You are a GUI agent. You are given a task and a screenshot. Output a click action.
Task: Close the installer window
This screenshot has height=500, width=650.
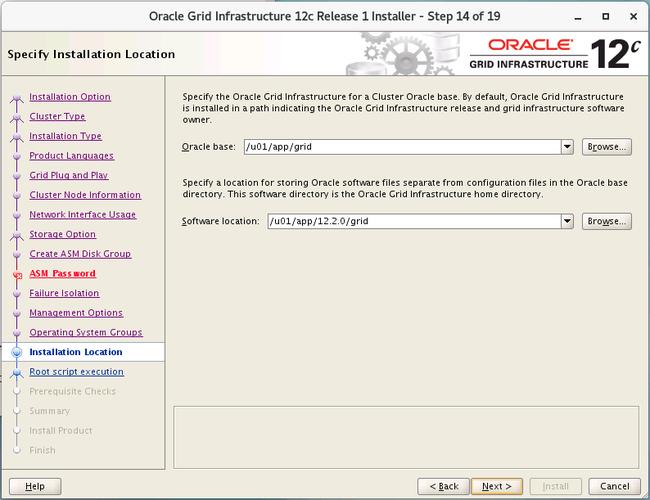coord(633,17)
